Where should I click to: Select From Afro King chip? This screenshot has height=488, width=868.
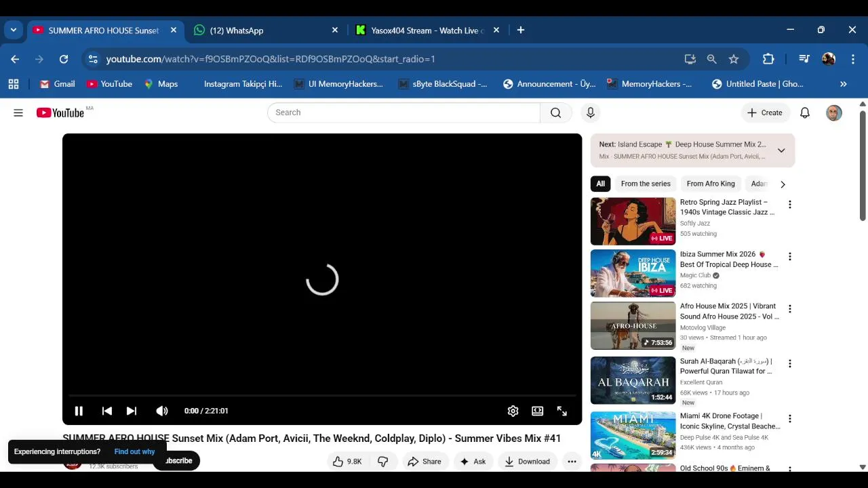pos(711,184)
